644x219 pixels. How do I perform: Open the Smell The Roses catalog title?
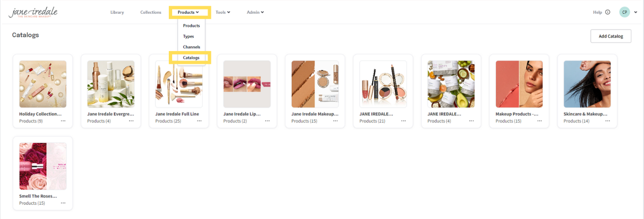tap(38, 196)
